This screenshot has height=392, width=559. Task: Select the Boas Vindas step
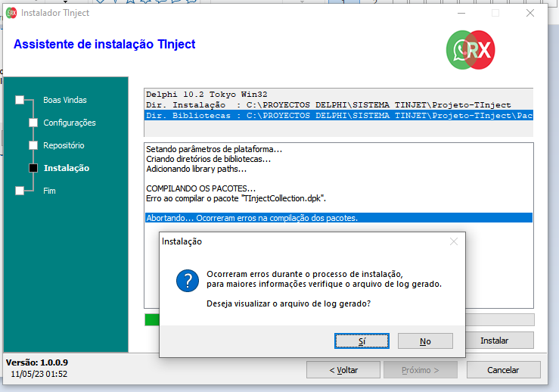pyautogui.click(x=65, y=100)
